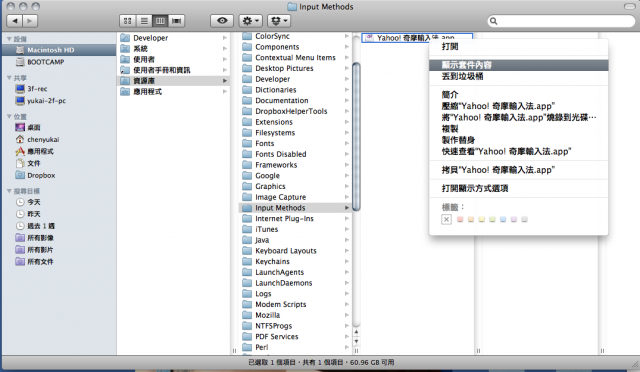This screenshot has width=640, height=372.
Task: Select Yahoo! 奇摩輸入法.app file
Action: tap(417, 38)
